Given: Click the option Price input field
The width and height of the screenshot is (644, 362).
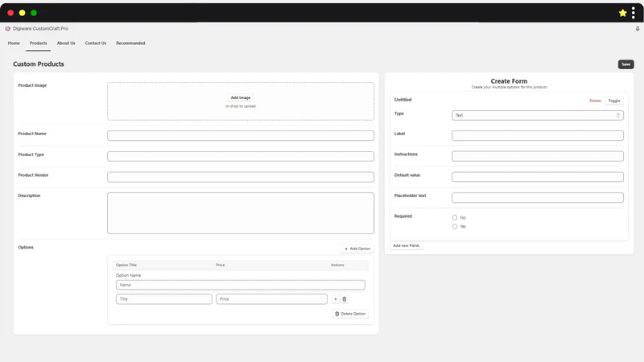Looking at the screenshot, I should click(x=271, y=299).
